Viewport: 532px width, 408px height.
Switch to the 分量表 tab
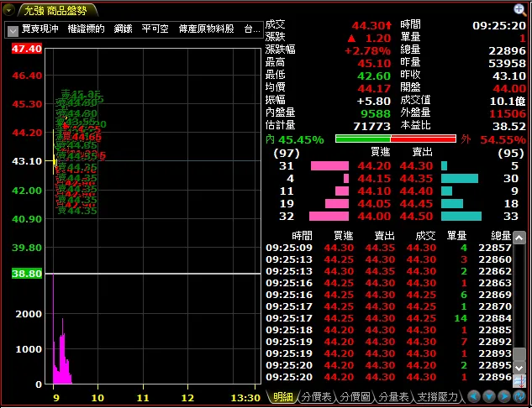(x=393, y=396)
